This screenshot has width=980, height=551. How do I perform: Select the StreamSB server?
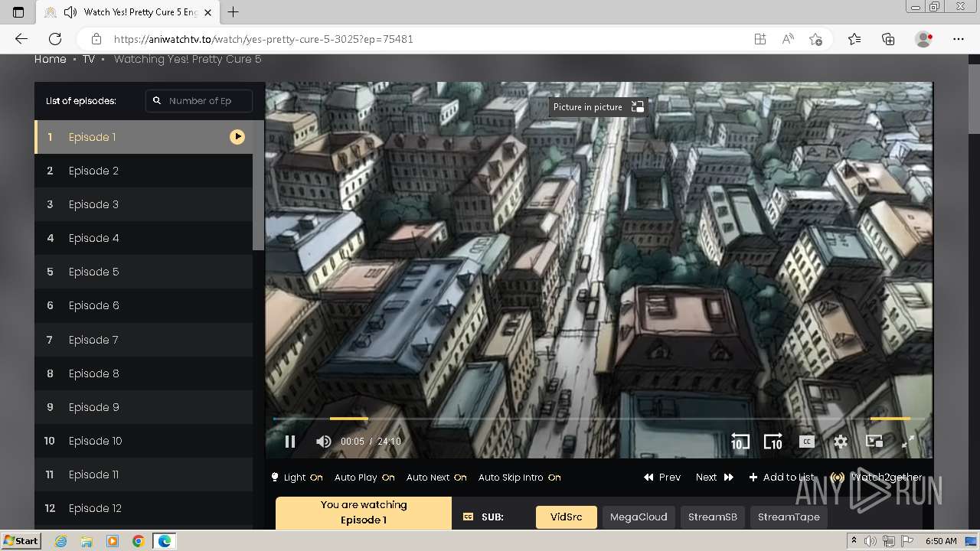(712, 517)
